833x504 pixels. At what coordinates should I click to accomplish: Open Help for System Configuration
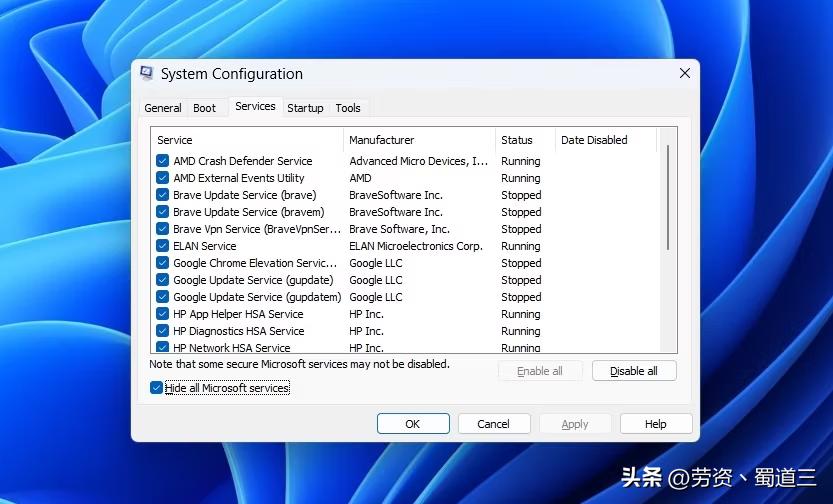pos(656,424)
